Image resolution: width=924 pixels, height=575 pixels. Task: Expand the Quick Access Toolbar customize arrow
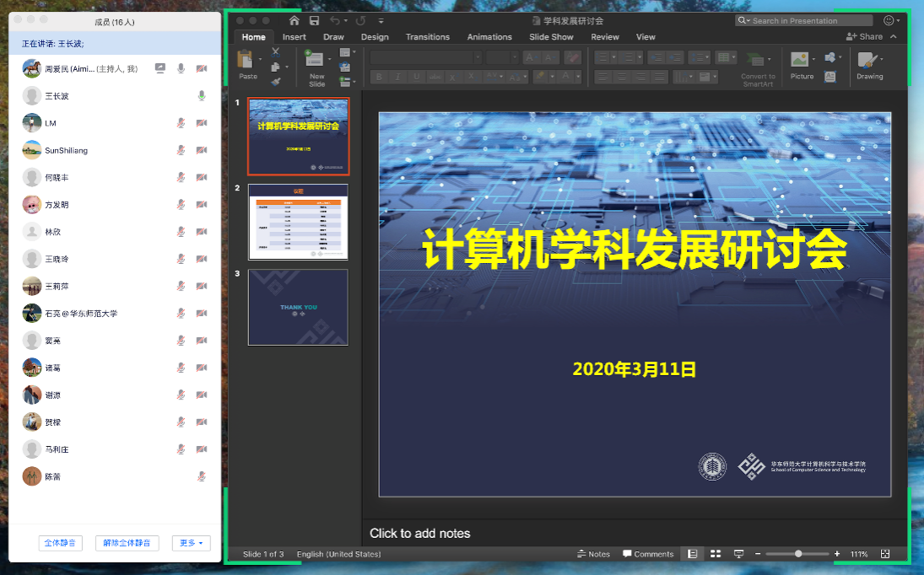coord(381,20)
